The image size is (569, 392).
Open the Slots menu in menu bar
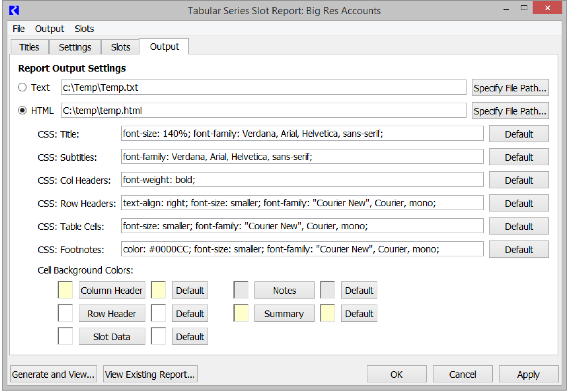click(84, 29)
